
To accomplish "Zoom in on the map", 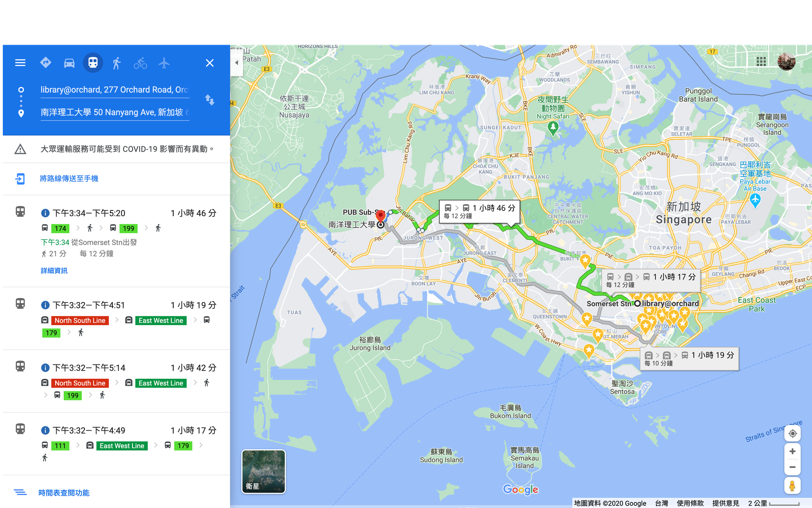I will [793, 452].
